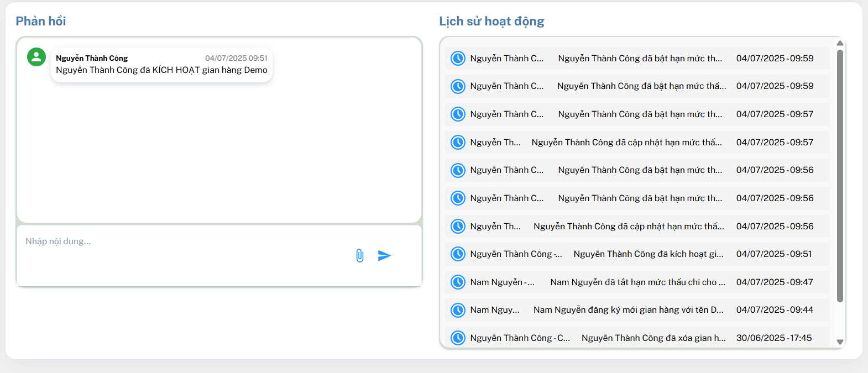Click clock icon of the 09:51 activity entry
The image size is (868, 373).
tap(458, 254)
